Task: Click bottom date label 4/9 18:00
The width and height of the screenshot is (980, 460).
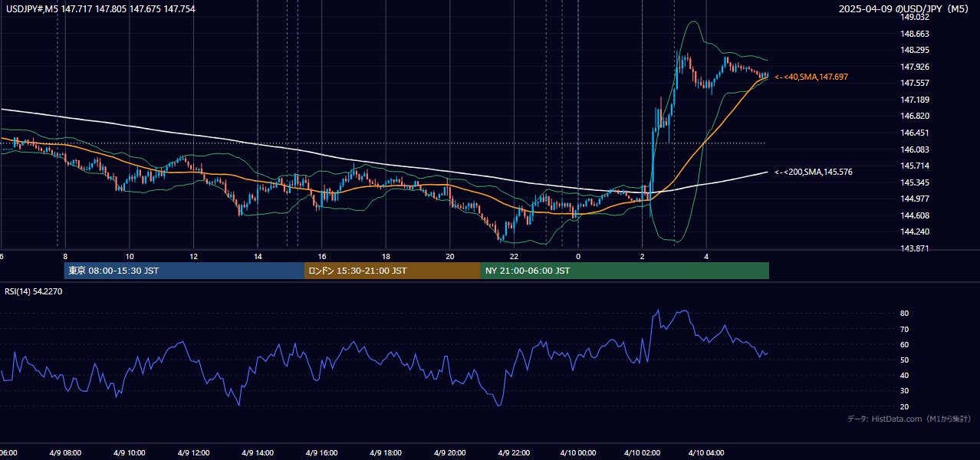Action: click(386, 453)
